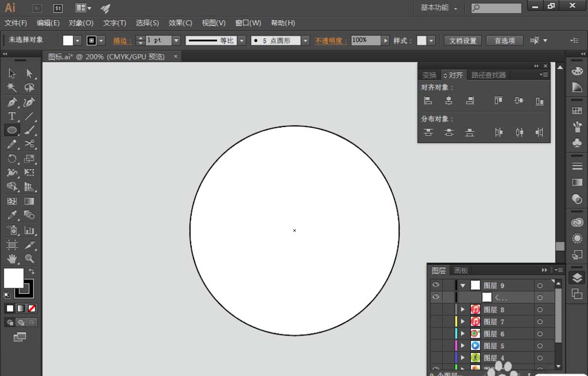Expand the 图层 6 layer
The image size is (588, 376).
pyautogui.click(x=463, y=334)
